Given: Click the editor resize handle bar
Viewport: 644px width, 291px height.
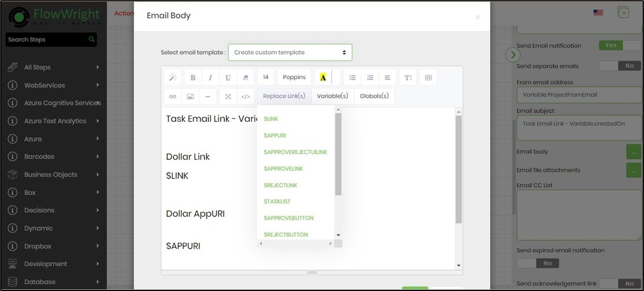Looking at the screenshot, I should click(312, 273).
